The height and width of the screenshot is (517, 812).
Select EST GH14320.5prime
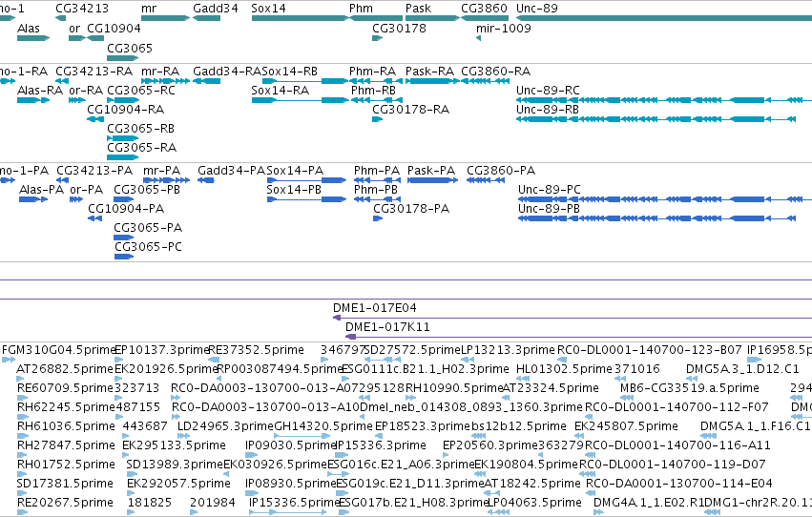point(300,436)
